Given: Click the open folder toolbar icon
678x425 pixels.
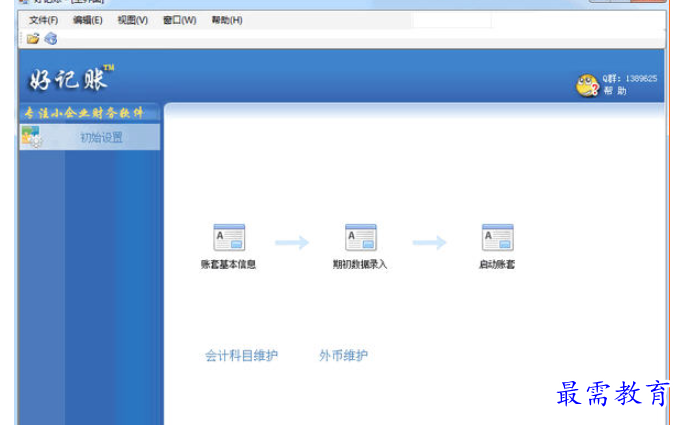Looking at the screenshot, I should [x=33, y=39].
